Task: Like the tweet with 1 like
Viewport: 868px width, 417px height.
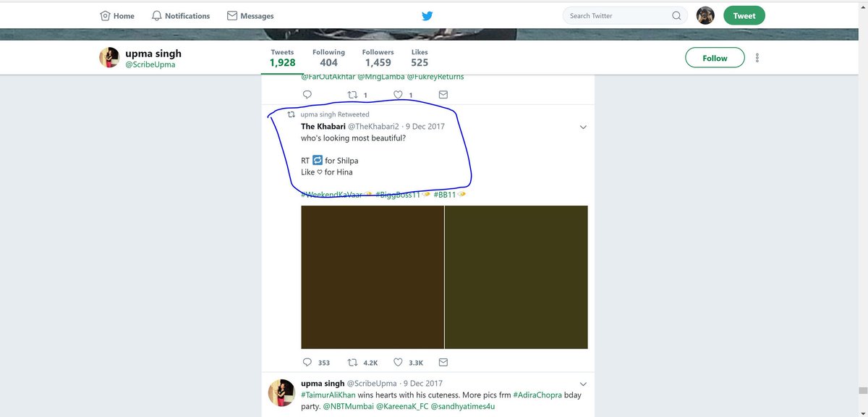Action: (x=403, y=95)
